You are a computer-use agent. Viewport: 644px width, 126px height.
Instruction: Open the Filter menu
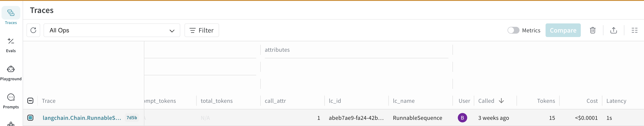tap(202, 30)
